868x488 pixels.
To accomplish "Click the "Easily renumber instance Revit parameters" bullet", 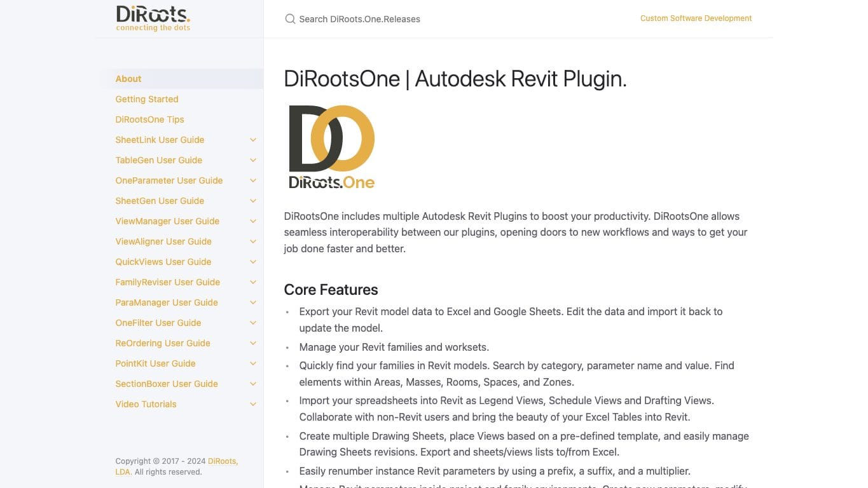I will pos(495,471).
